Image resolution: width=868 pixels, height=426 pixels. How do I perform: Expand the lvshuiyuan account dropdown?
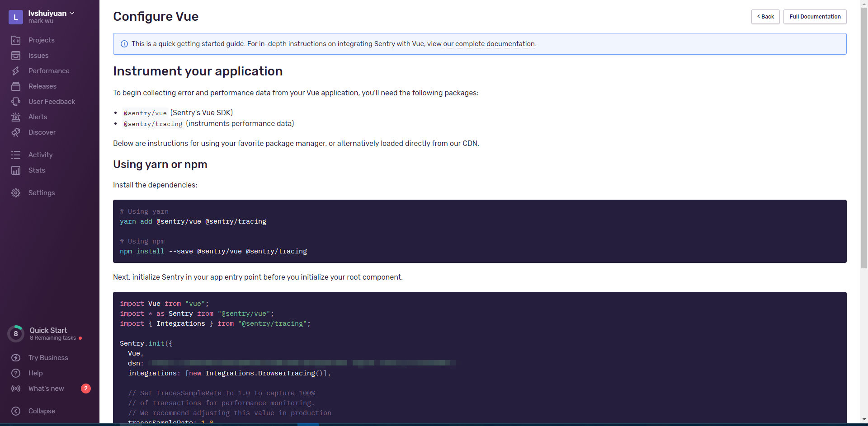pos(51,13)
